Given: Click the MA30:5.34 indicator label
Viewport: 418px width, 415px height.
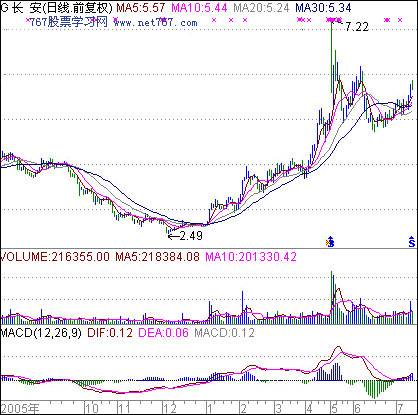Looking at the screenshot, I should click(323, 8).
